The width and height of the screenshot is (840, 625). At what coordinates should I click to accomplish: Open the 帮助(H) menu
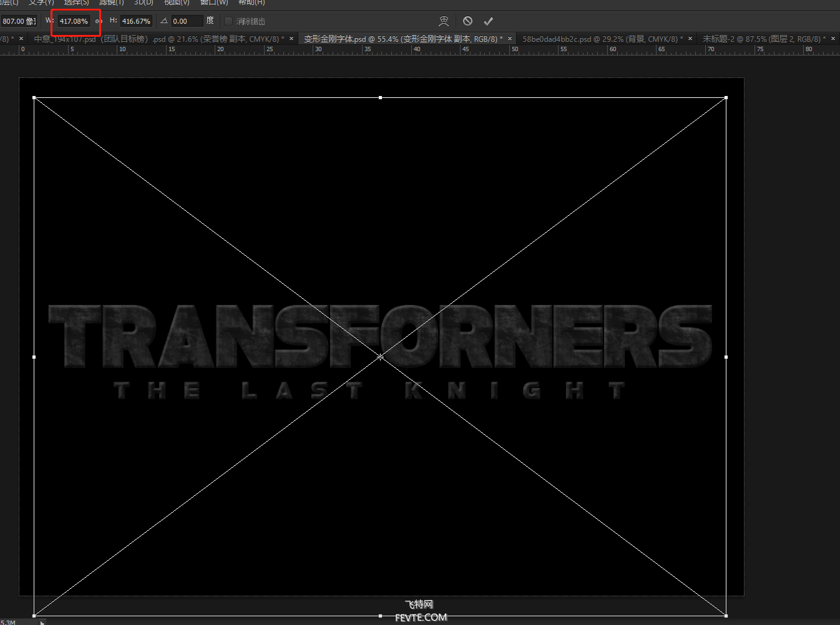click(252, 2)
